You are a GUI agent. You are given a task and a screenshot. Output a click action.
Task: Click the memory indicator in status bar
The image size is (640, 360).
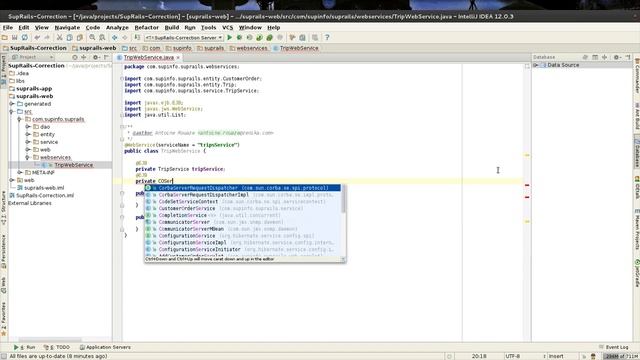pos(621,356)
